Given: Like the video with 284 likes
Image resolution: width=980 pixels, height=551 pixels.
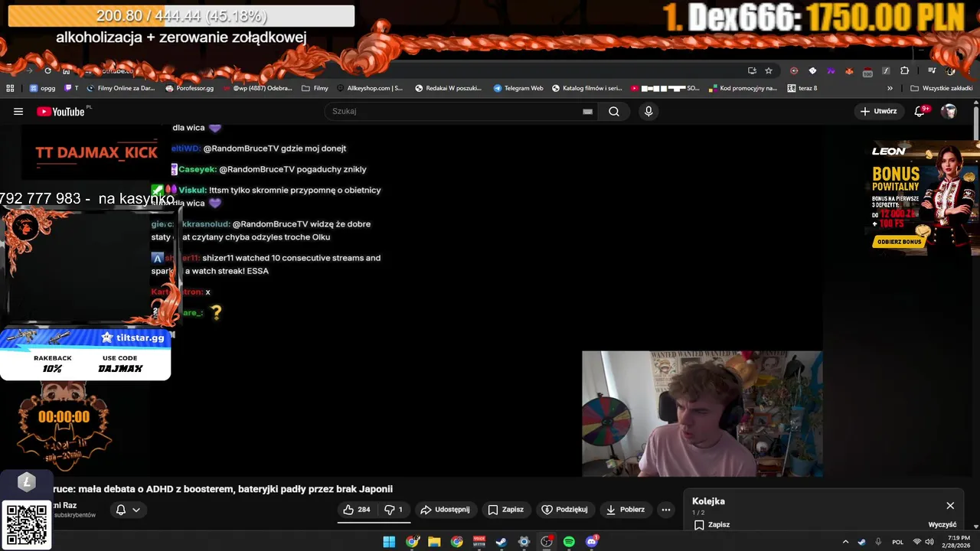Looking at the screenshot, I should [x=356, y=510].
